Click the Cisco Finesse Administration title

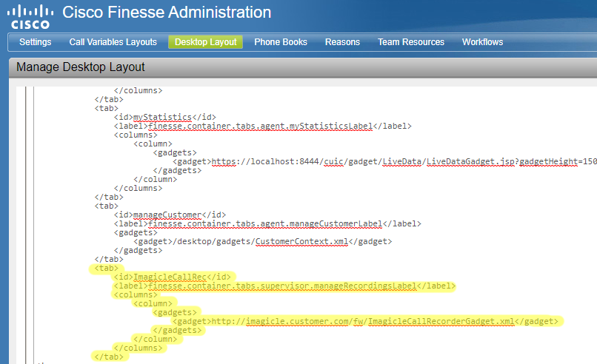(x=167, y=13)
